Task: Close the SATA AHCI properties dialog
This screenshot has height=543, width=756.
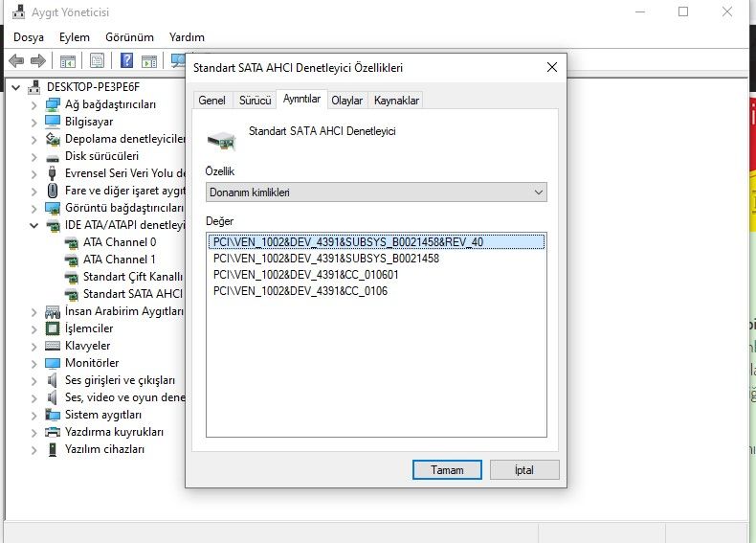Action: pos(552,68)
